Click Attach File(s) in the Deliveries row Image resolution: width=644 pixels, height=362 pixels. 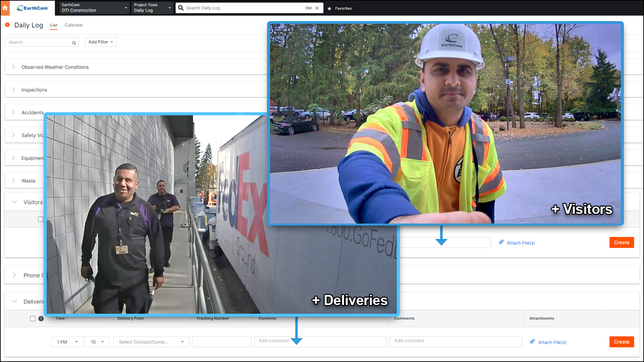552,342
